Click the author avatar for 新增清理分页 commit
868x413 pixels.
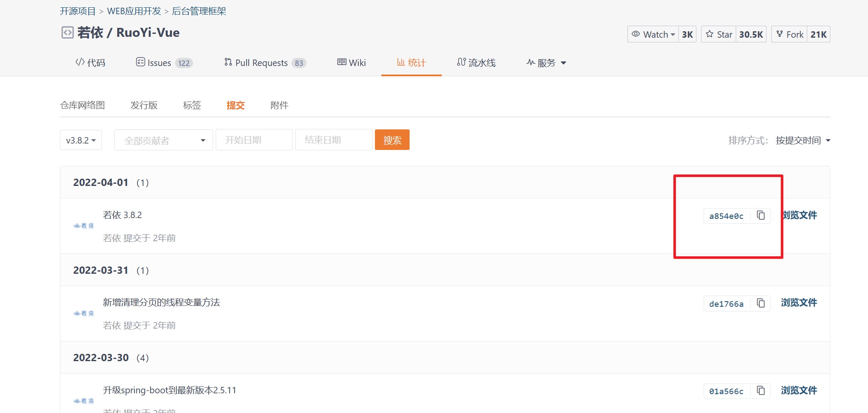[83, 313]
